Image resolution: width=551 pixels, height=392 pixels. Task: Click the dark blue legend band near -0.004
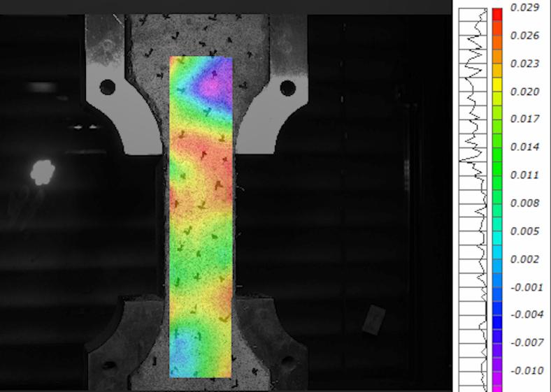pos(496,314)
